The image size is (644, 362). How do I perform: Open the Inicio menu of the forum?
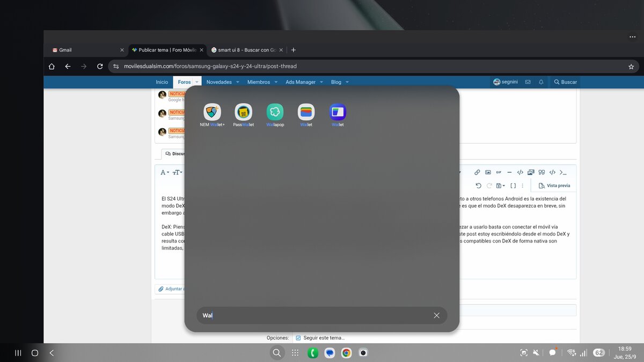[162, 82]
